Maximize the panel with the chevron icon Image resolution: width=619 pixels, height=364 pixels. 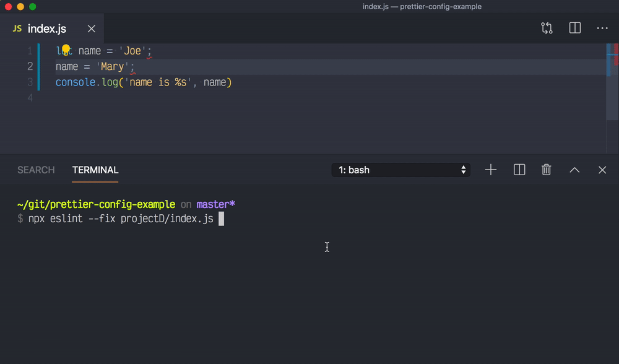(x=574, y=170)
